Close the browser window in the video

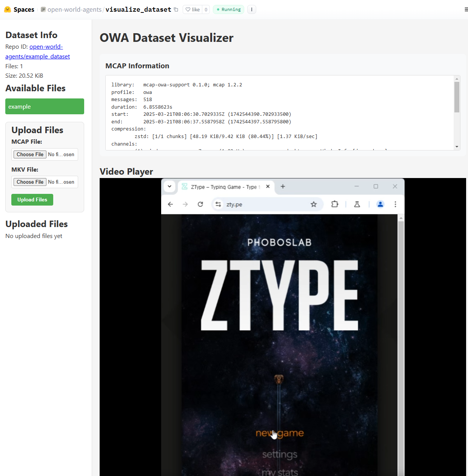point(395,186)
